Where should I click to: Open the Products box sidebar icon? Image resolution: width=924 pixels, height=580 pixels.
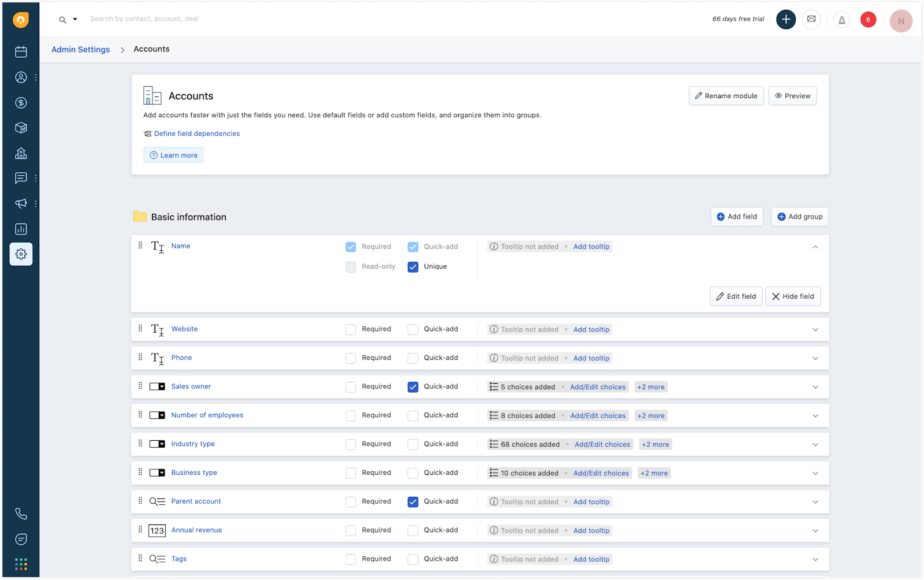coord(21,128)
